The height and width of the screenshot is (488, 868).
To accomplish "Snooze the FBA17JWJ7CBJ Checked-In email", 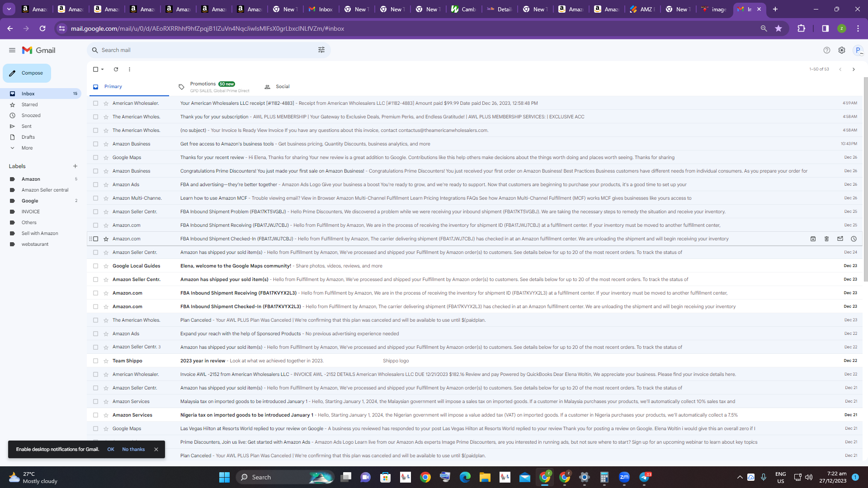I will tap(854, 239).
